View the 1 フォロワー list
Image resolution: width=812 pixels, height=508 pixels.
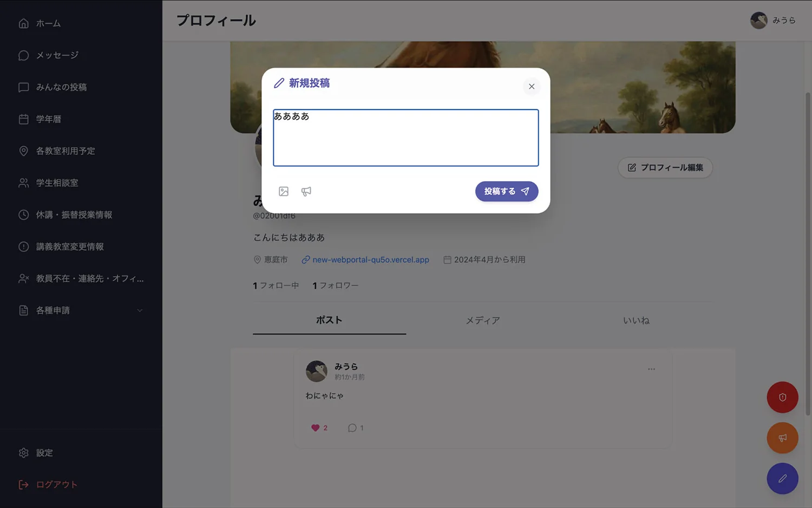335,285
